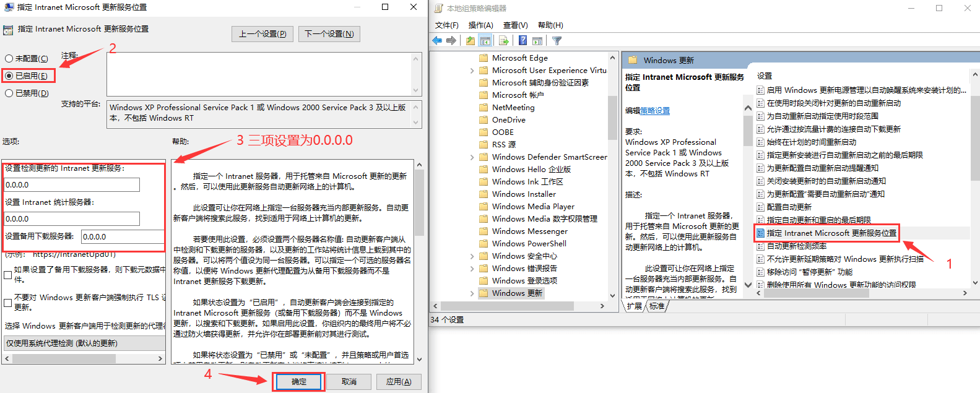Select Windows Hello 企业版 tree item
Viewport: 980px width, 393px height.
(531, 170)
